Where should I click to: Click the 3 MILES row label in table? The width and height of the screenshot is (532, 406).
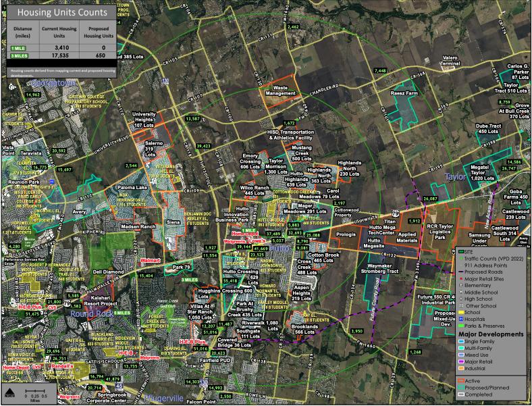[x=20, y=55]
